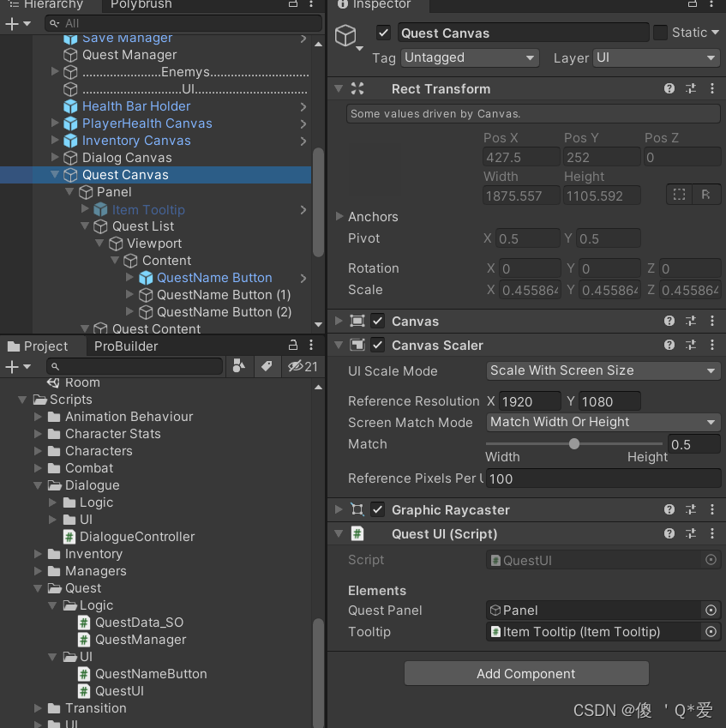Collapse the Quest Canvas hierarchy node
The image size is (726, 728).
tap(55, 175)
